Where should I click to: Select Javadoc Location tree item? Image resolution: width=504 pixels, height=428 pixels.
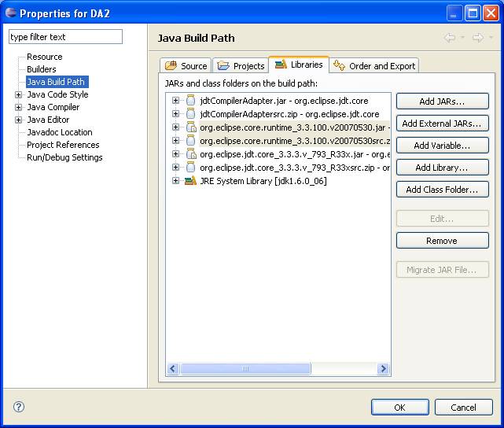point(60,132)
